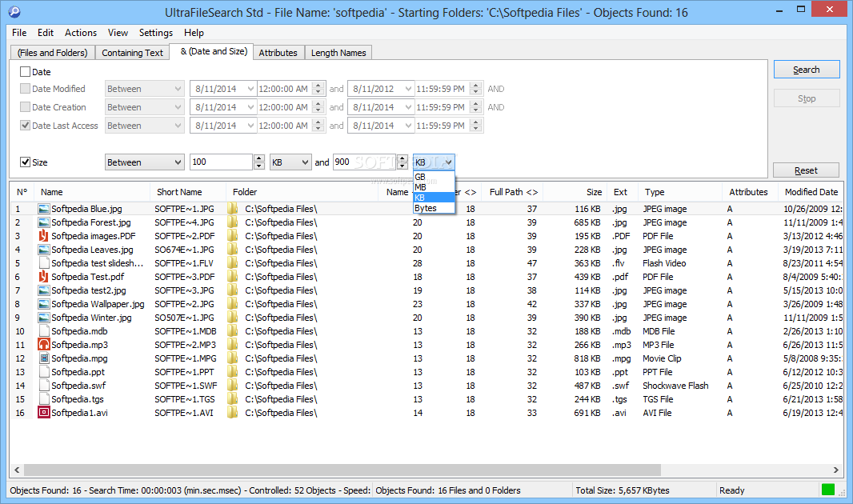Toggle the Date Modified checkbox
The image size is (853, 504).
pyautogui.click(x=25, y=89)
